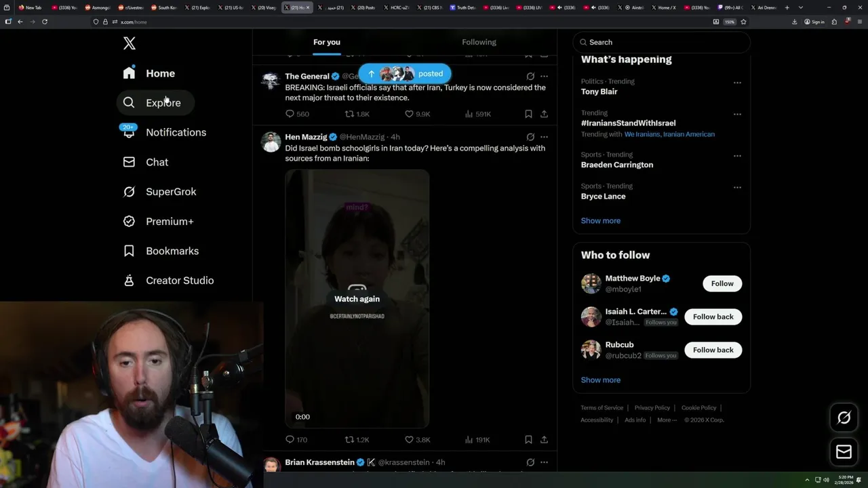Open the Privacy Policy link
The height and width of the screenshot is (488, 868).
coord(652,408)
